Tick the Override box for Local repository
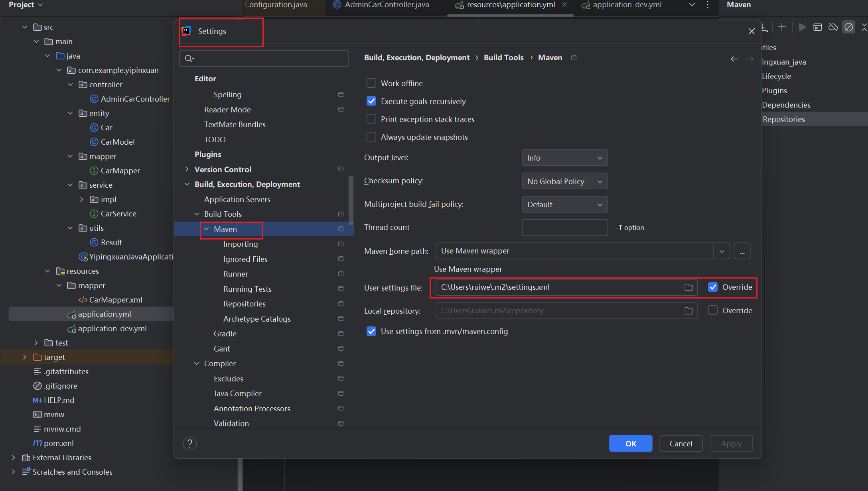 (x=712, y=310)
